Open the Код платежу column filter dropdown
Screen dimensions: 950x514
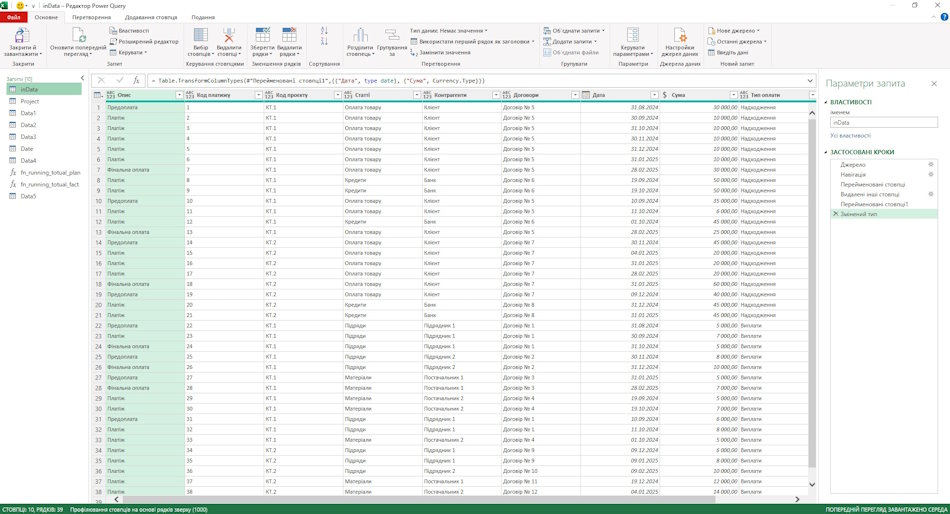[258, 95]
